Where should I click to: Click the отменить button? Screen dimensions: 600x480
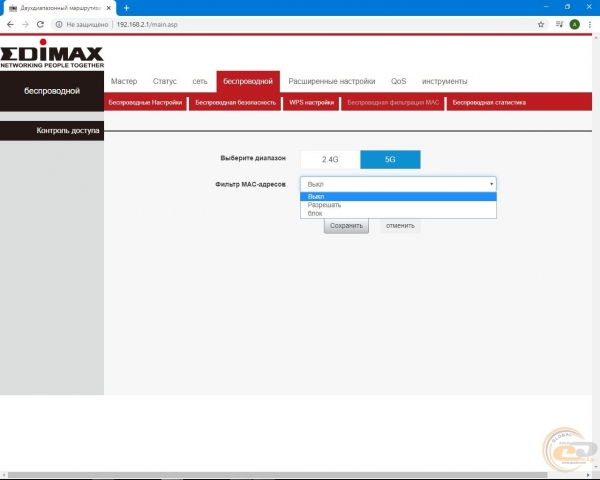(x=400, y=225)
